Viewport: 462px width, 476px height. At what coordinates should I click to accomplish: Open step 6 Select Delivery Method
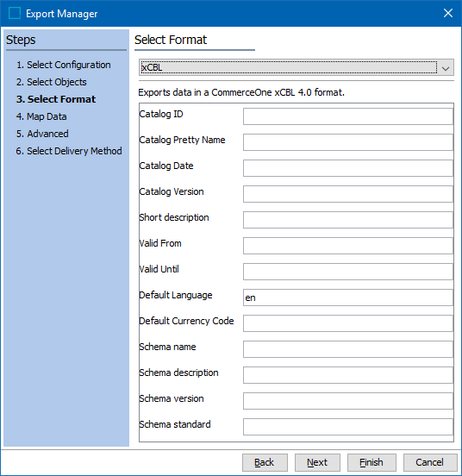pyautogui.click(x=69, y=151)
